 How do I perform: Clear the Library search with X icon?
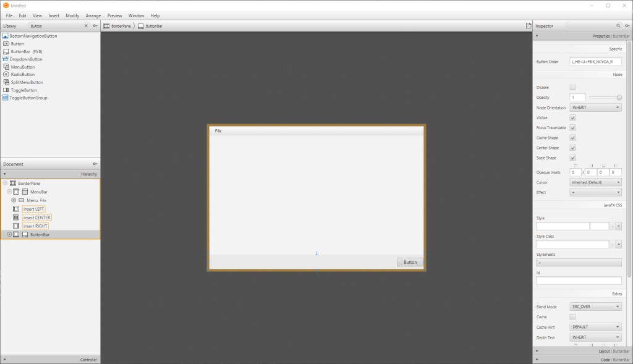pyautogui.click(x=86, y=26)
